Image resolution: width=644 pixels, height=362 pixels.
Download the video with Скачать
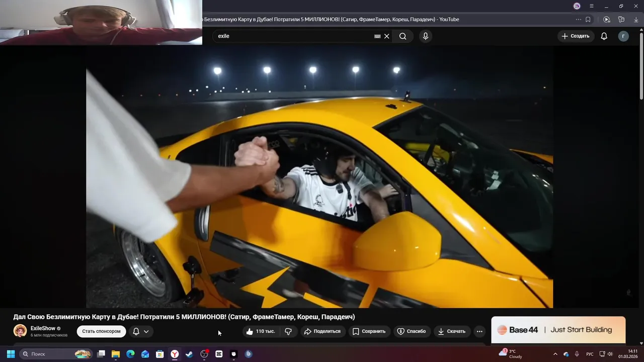coord(452,331)
